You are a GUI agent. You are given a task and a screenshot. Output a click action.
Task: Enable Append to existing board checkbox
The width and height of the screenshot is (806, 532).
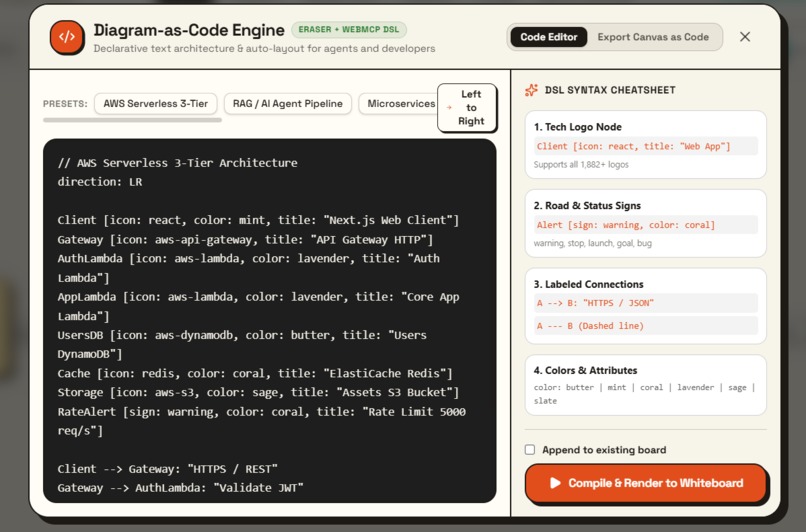[530, 450]
